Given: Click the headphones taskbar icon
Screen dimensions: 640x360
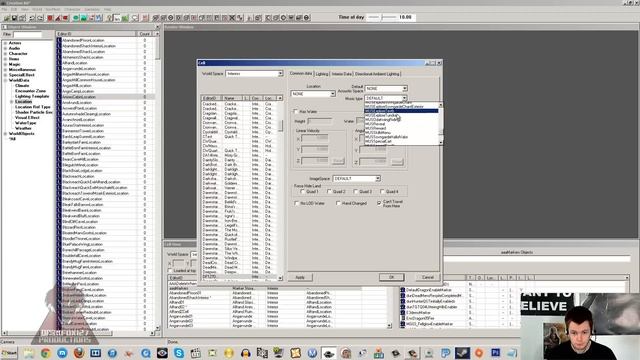Looking at the screenshot, I should [245, 353].
